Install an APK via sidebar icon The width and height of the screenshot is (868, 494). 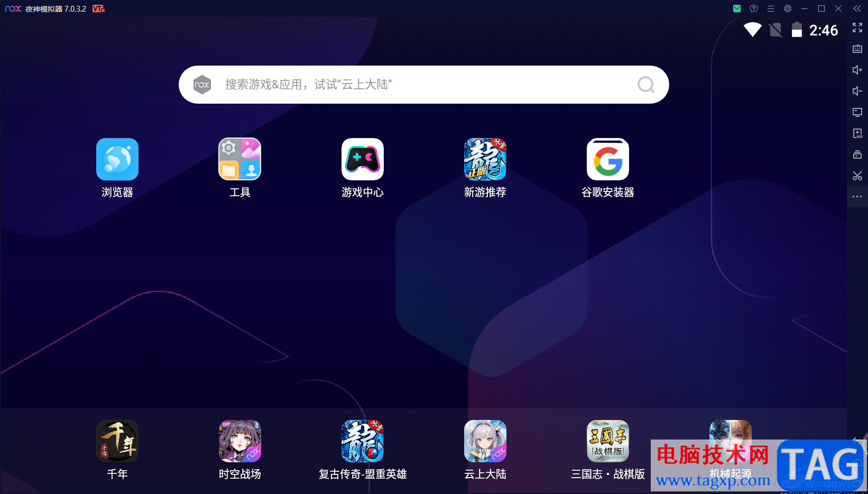(x=857, y=133)
